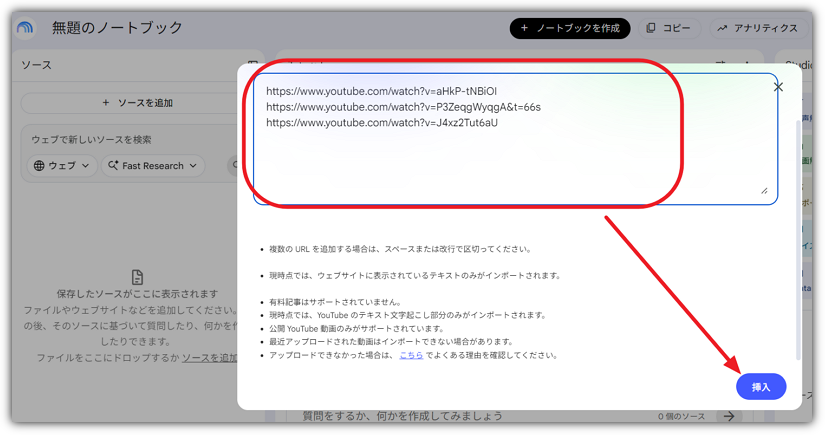Click the send arrow icon in the chat box

coord(729,416)
